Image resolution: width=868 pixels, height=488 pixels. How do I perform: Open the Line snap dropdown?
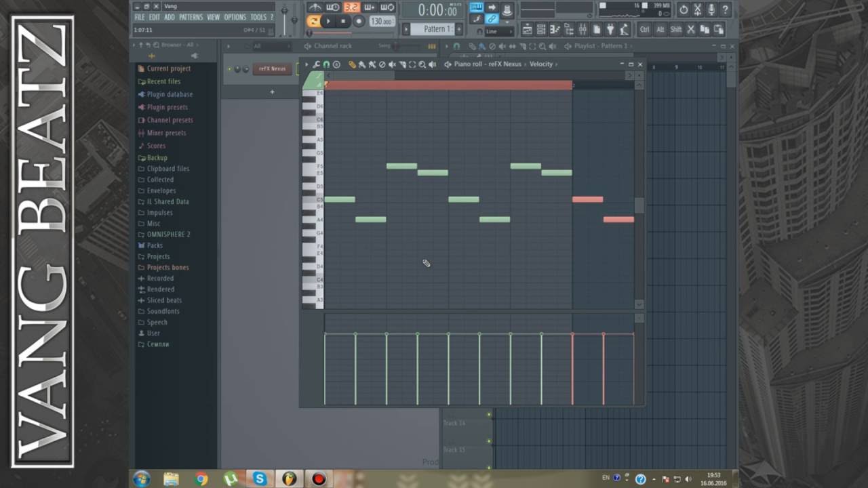tap(500, 31)
